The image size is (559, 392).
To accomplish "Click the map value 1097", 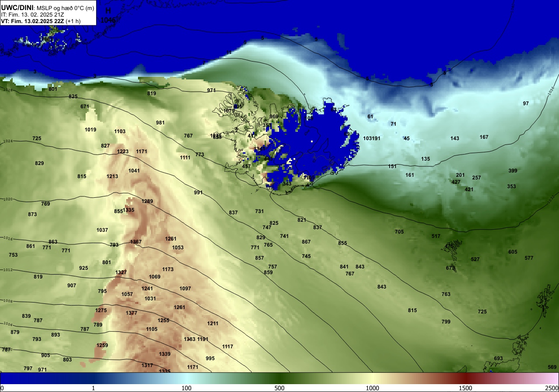I will 185,289.
